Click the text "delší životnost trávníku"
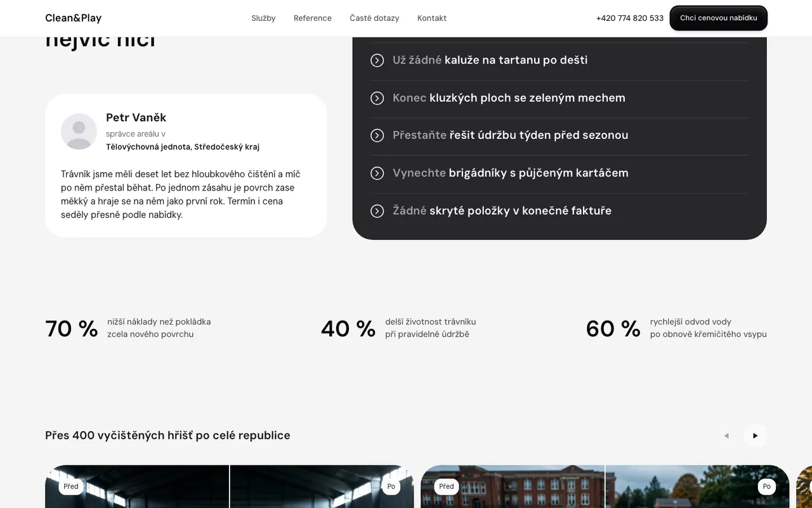Screen dimensions: 812x508 click(x=431, y=322)
